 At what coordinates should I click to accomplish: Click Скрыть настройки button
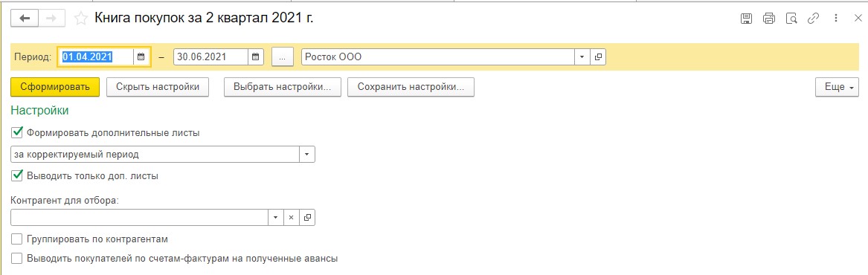point(158,87)
